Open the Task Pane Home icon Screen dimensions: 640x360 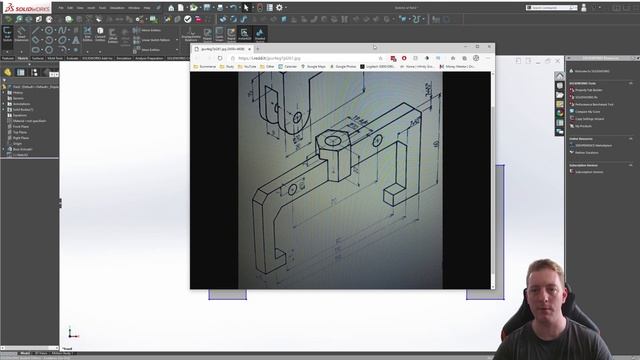pos(560,76)
